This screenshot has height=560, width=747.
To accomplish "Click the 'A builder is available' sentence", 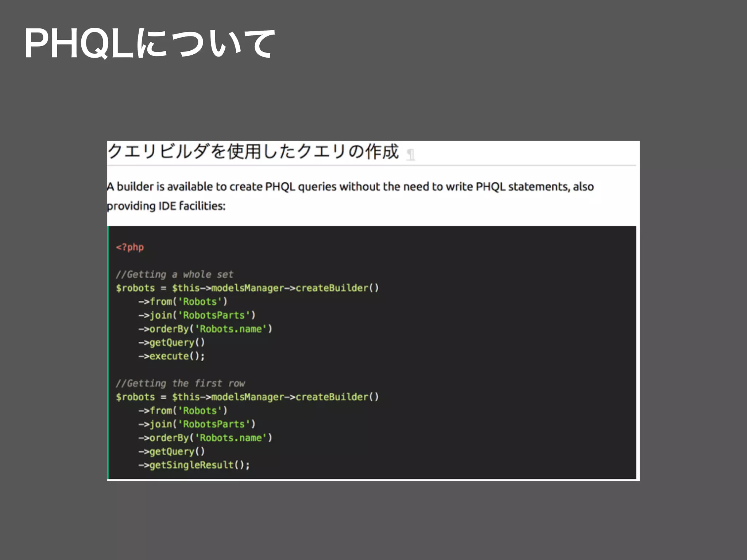I will pyautogui.click(x=350, y=187).
